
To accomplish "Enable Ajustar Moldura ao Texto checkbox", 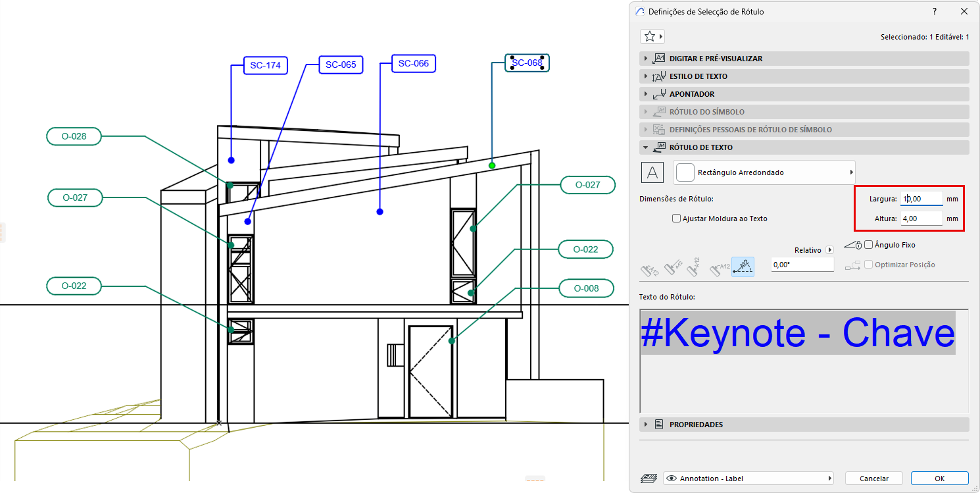I will click(x=676, y=219).
